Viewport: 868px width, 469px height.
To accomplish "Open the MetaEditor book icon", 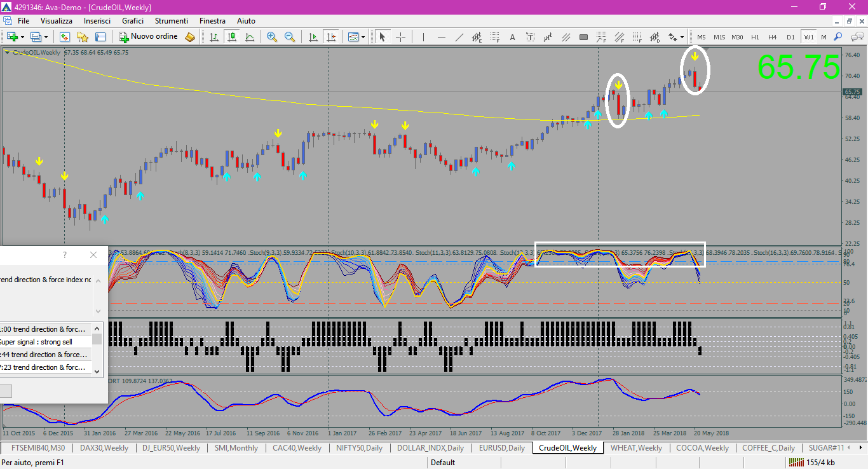I will 190,37.
